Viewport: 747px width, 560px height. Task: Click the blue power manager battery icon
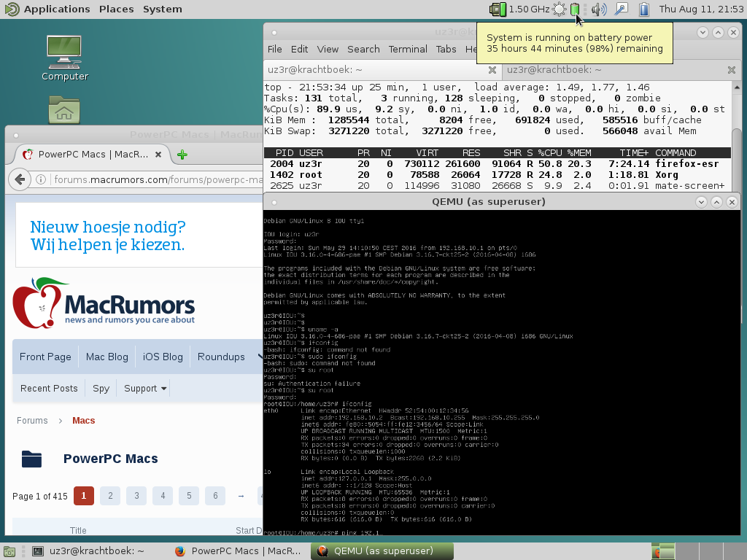(x=644, y=9)
